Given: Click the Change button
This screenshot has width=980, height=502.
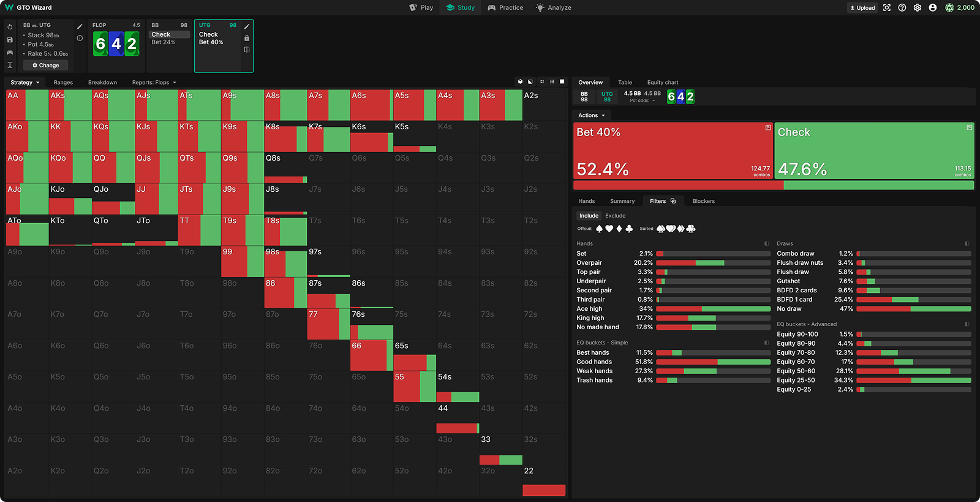Looking at the screenshot, I should click(x=46, y=65).
